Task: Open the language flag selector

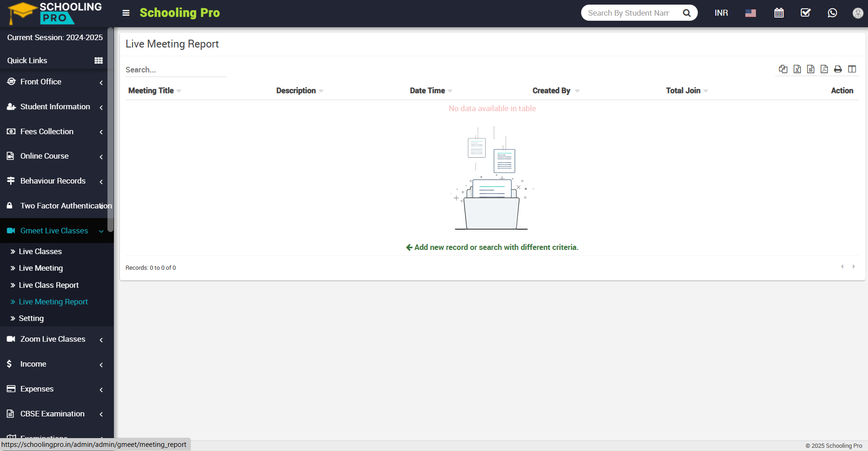Action: (x=750, y=13)
